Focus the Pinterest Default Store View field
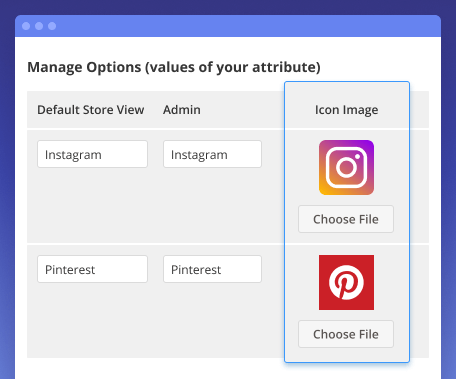 click(92, 269)
